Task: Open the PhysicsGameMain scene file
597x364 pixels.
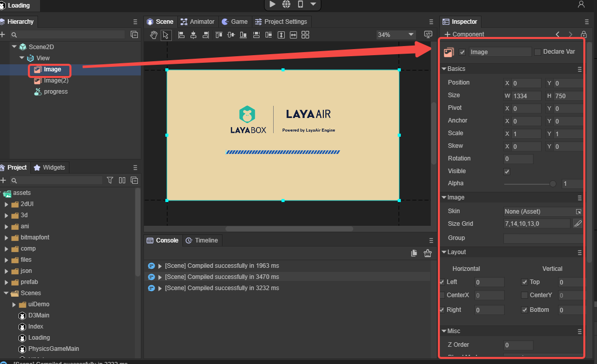Action: click(53, 349)
